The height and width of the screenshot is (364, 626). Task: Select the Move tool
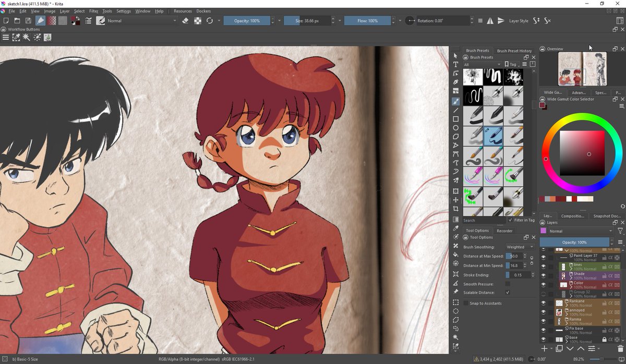[455, 200]
